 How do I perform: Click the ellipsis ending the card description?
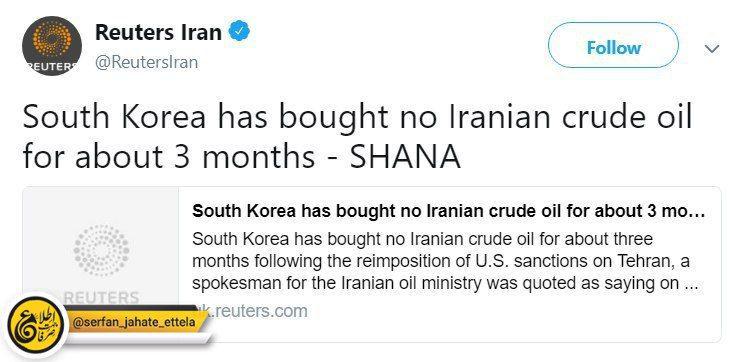691,284
